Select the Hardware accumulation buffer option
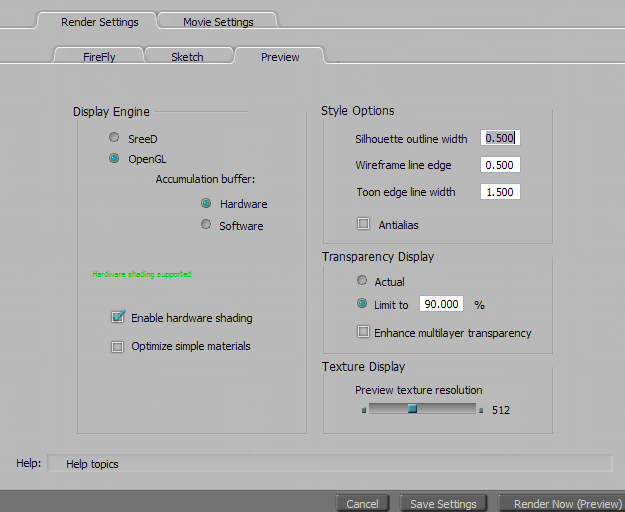This screenshot has height=512, width=625. (x=206, y=204)
